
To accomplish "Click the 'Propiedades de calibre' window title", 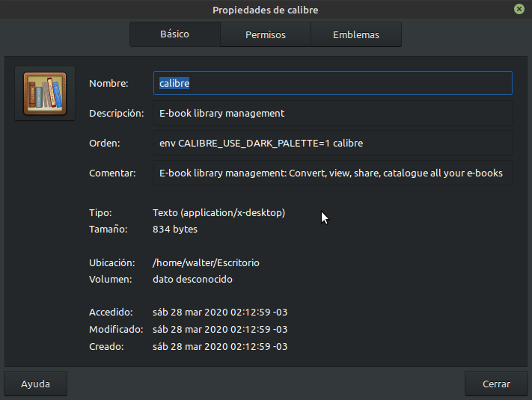I will [x=266, y=10].
